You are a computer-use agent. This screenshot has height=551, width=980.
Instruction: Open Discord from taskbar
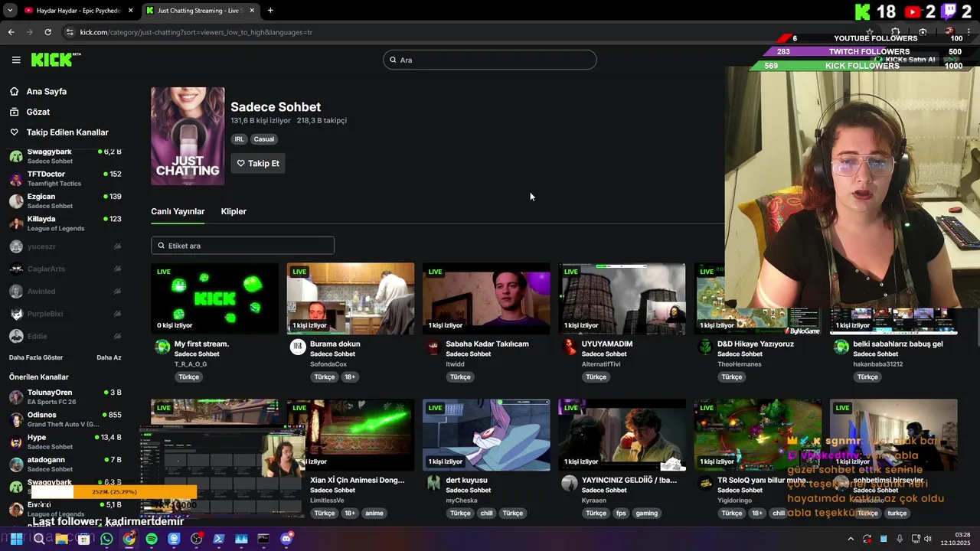click(x=286, y=539)
